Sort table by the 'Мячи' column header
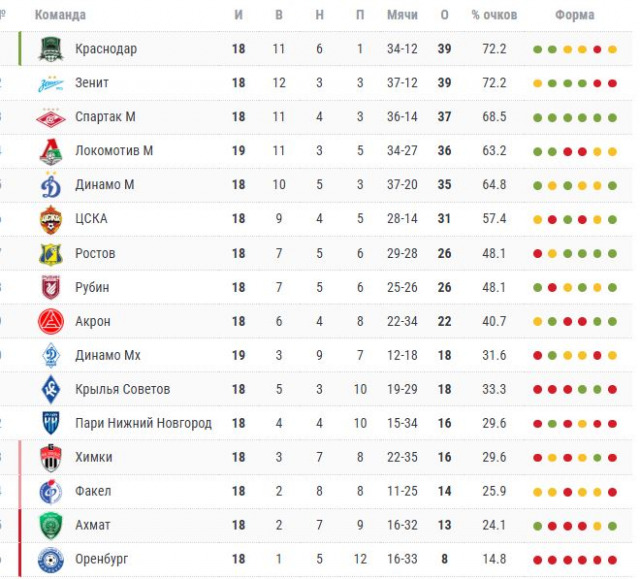This screenshot has height=579, width=640. click(x=402, y=15)
